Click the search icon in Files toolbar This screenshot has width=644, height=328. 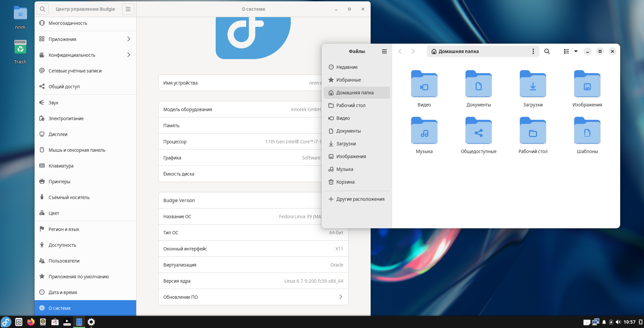point(547,51)
